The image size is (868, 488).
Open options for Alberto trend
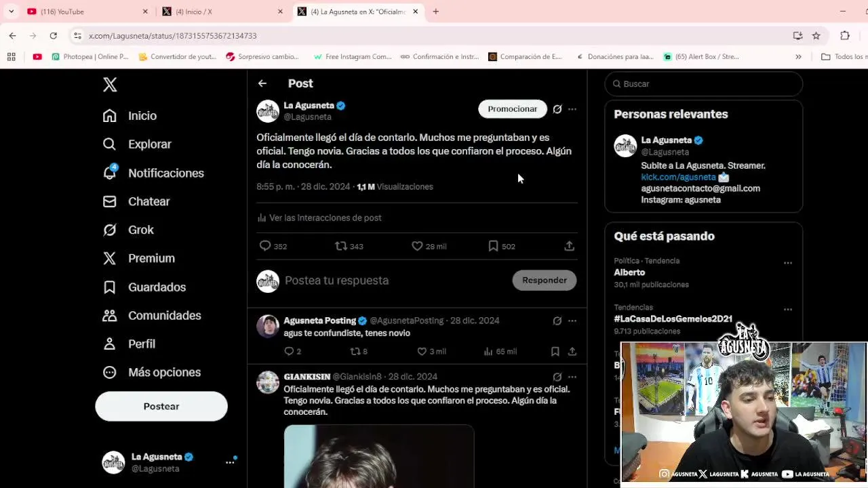788,263
